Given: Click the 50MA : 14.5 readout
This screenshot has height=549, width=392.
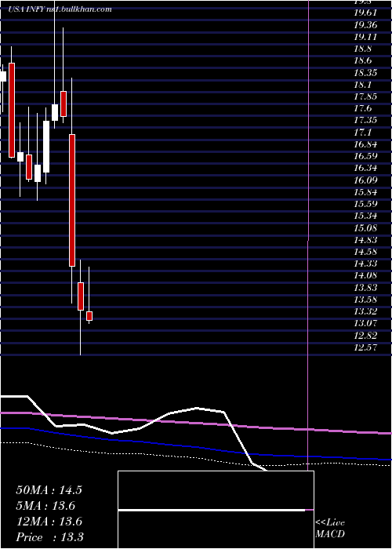Looking at the screenshot, I should [49, 490].
